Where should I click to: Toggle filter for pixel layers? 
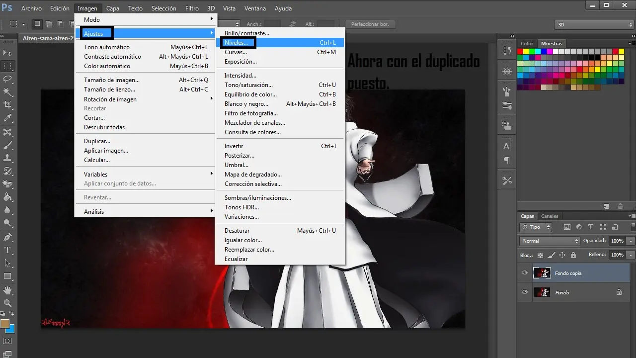click(567, 227)
